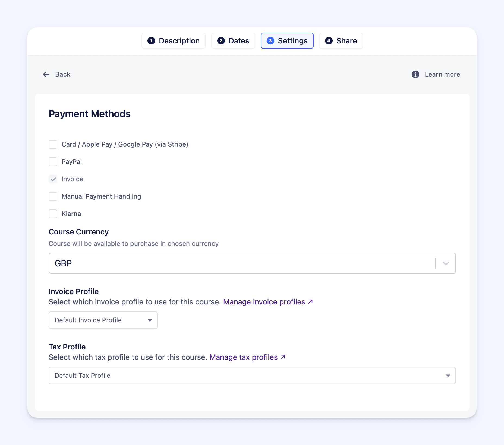
Task: Open the Default Invoice Profile dropdown
Action: 103,320
